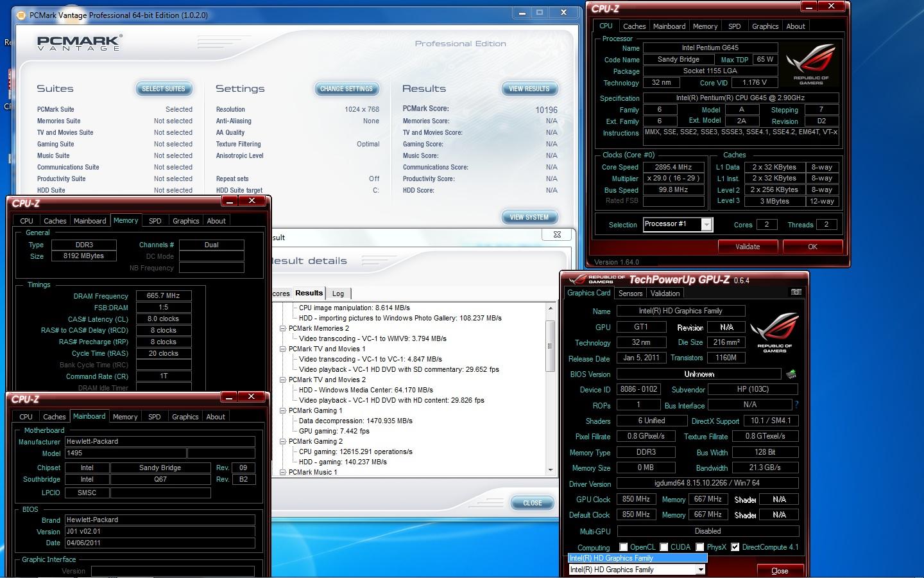Open the Processor #1 selection dropdown

click(706, 224)
